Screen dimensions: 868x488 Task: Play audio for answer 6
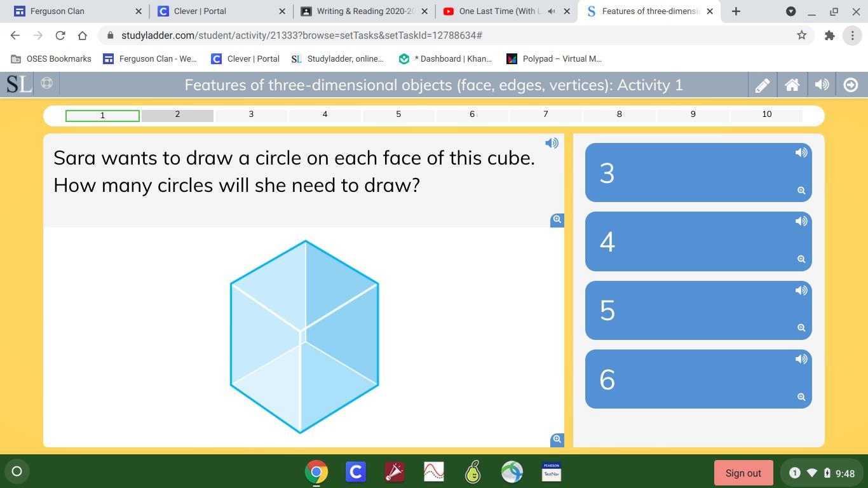pyautogui.click(x=801, y=359)
